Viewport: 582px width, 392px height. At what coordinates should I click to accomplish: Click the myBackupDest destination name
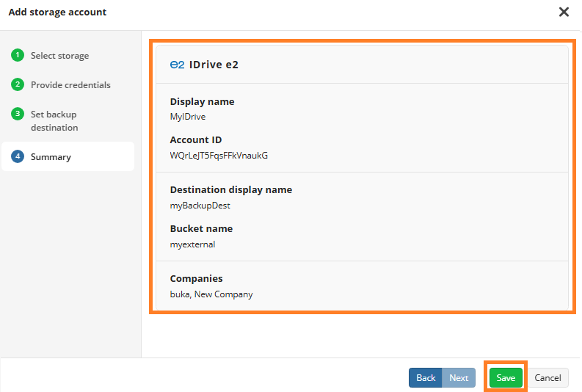pos(200,206)
